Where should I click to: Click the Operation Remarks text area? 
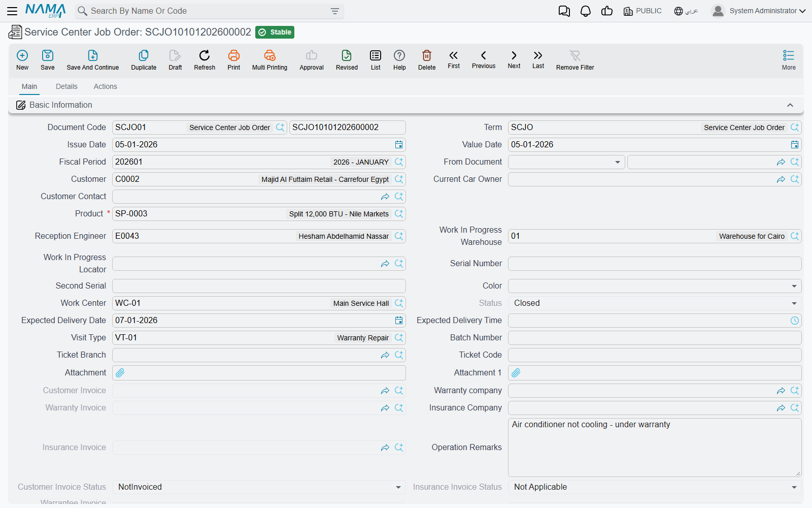pyautogui.click(x=655, y=448)
